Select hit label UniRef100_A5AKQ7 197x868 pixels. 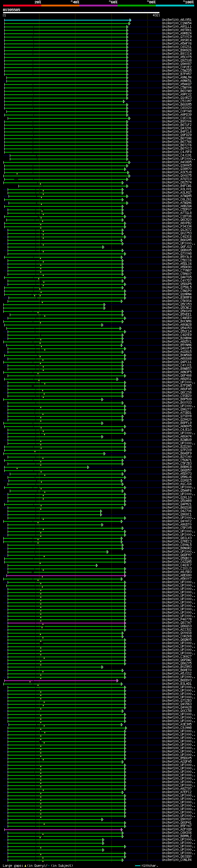point(177,84)
